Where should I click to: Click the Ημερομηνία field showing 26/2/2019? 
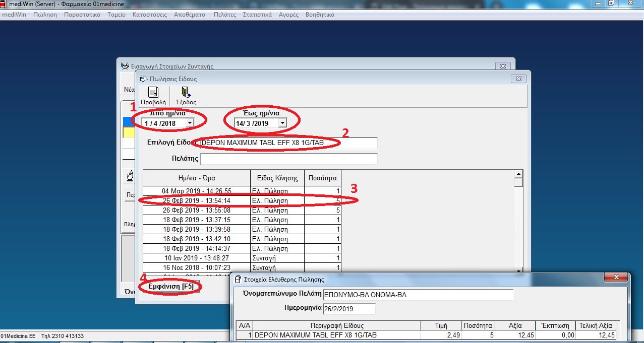(x=349, y=309)
